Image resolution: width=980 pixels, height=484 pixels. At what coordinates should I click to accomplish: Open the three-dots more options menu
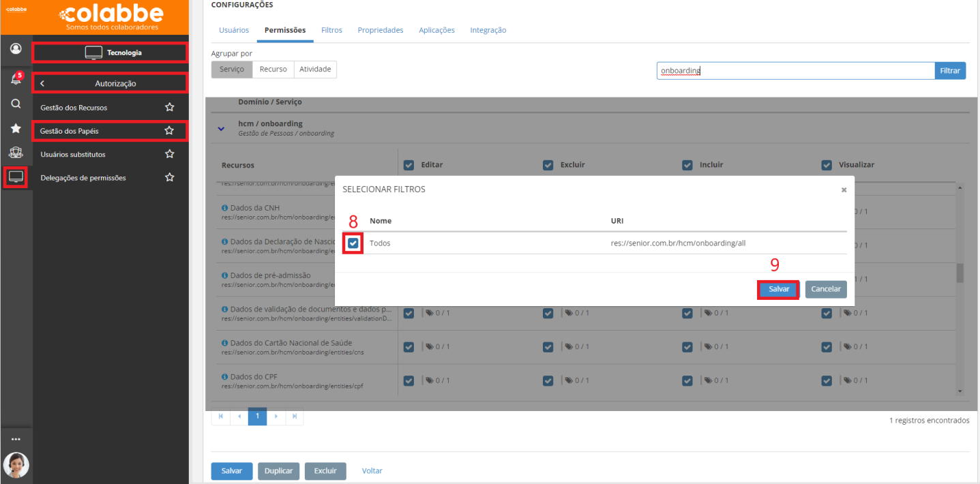pos(16,439)
